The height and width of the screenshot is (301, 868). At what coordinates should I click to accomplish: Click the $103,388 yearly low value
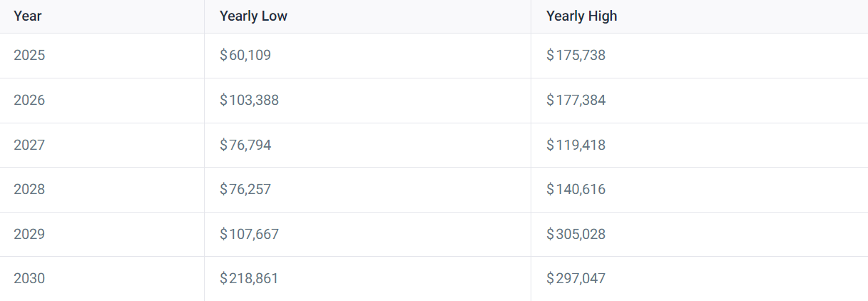[249, 100]
